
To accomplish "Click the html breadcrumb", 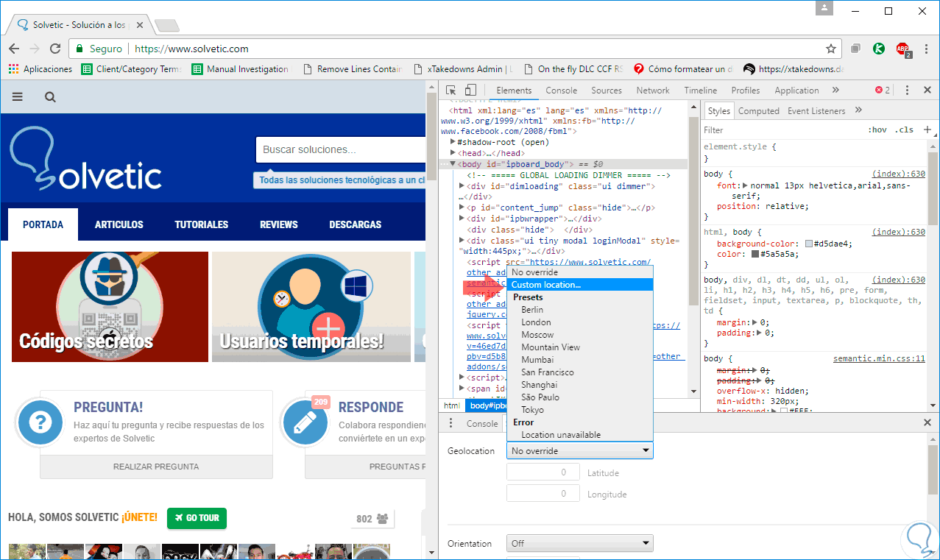I will click(x=452, y=405).
